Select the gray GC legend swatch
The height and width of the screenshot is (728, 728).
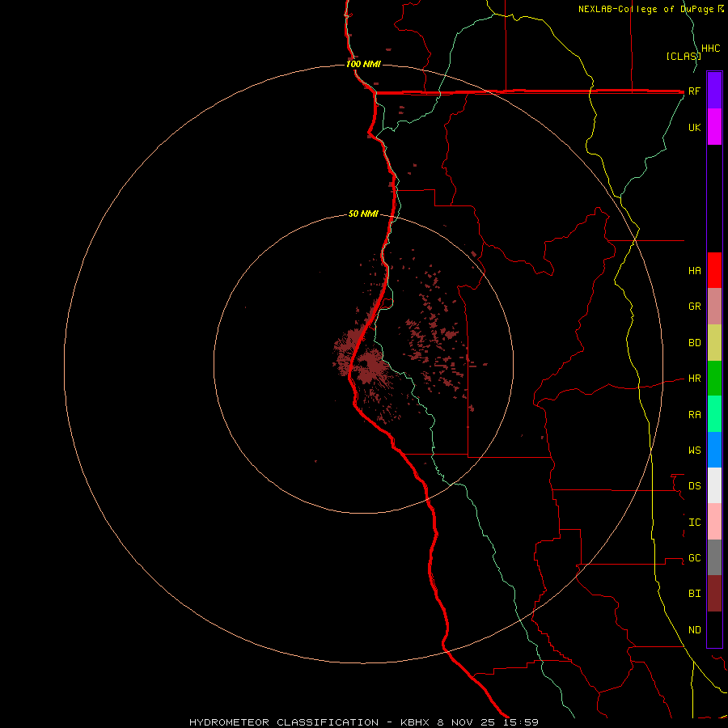[x=714, y=557]
